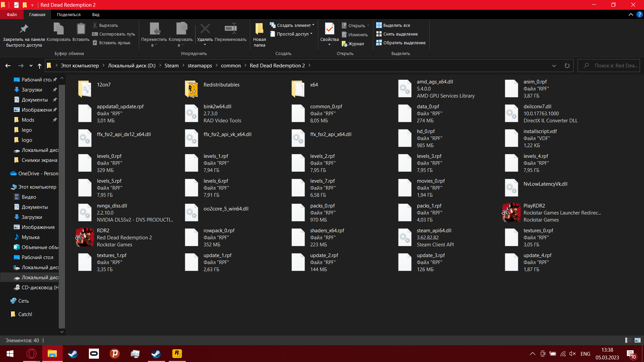
Task: Click Invert selection (Обратить выделение)
Action: pos(401,43)
